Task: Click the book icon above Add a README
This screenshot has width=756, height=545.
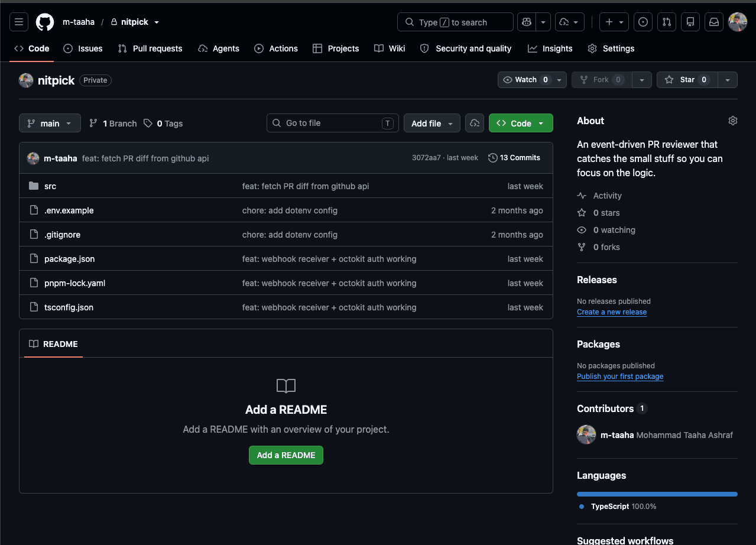Action: [286, 386]
